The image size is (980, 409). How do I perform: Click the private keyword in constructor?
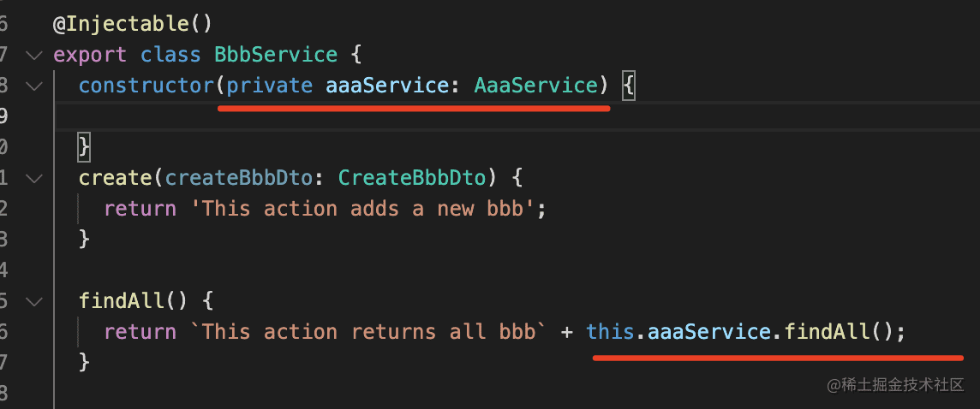click(270, 86)
